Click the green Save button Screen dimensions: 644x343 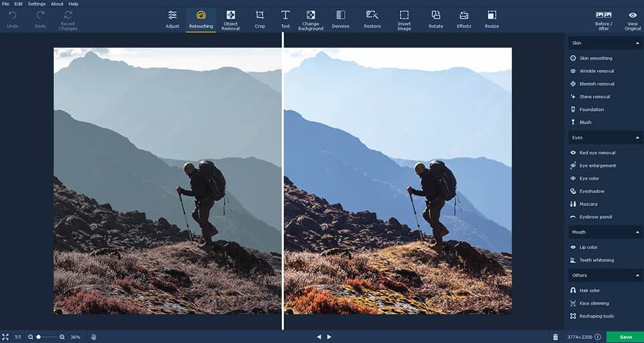pos(625,337)
